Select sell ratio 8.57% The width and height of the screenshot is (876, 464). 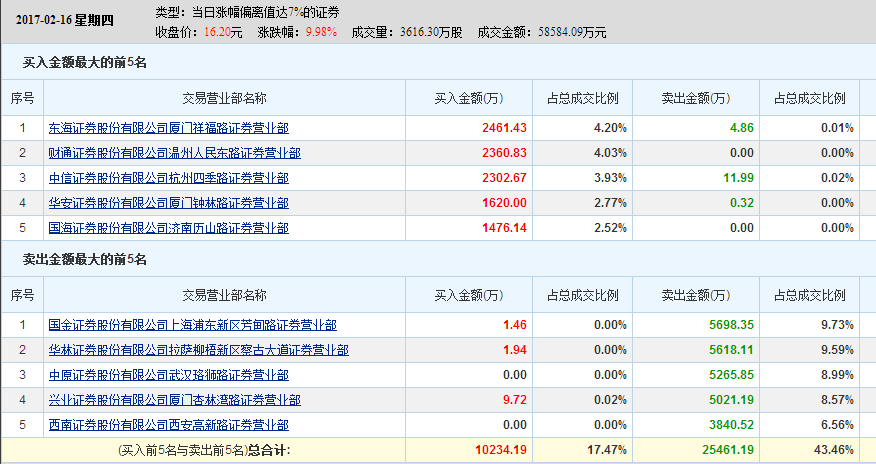point(837,400)
